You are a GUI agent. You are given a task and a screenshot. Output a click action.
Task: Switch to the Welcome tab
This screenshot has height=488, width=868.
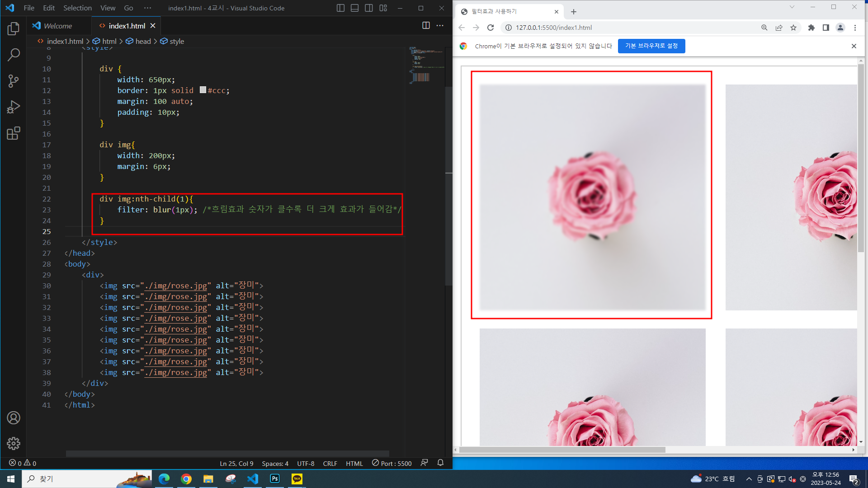(57, 26)
